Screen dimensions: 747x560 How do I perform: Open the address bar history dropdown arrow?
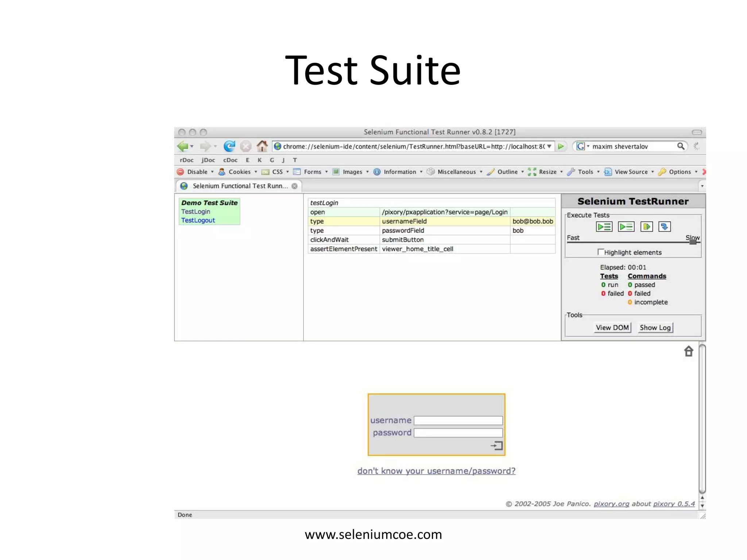coord(549,146)
